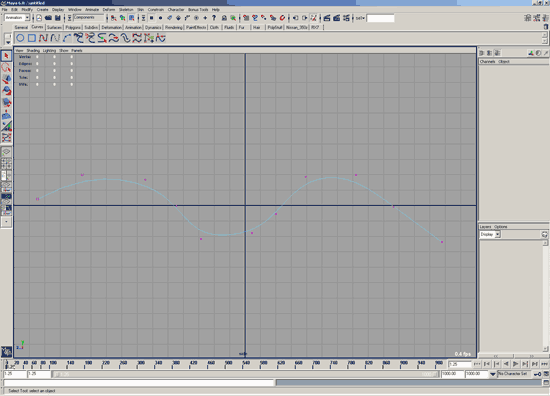Click the selection name input field
550x396 pixels.
pyautogui.click(x=380, y=18)
